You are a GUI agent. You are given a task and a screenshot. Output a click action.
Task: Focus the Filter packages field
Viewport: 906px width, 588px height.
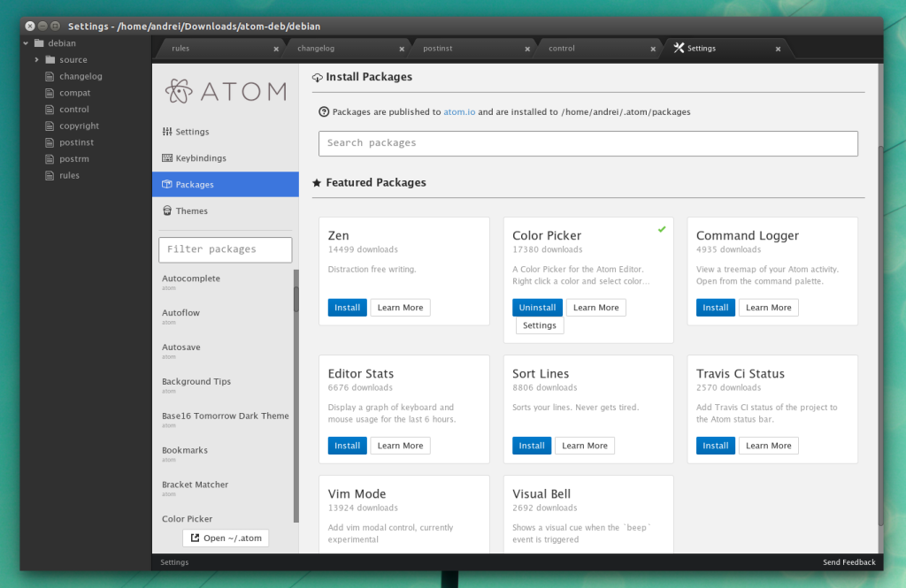(x=226, y=249)
